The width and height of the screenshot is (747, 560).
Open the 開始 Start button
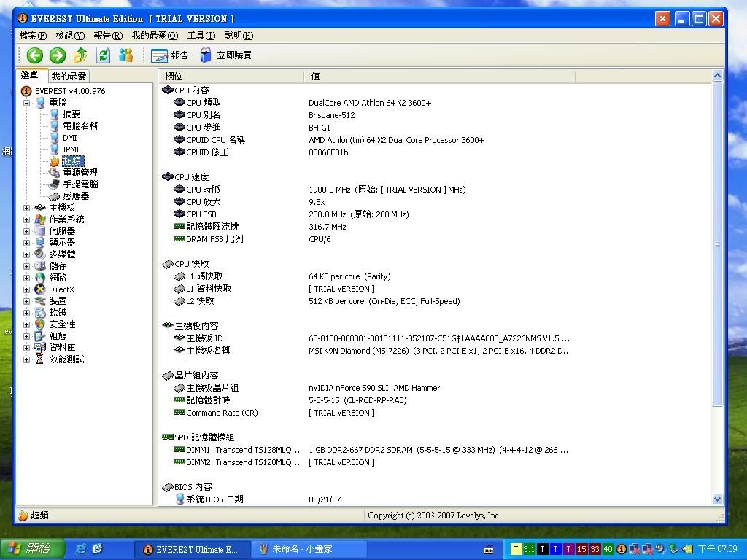coord(32,549)
